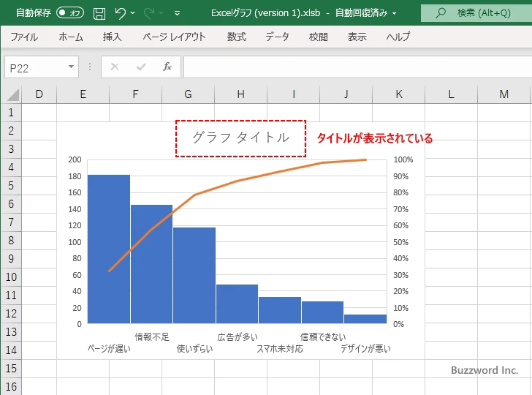Switch to the 挿入 tab
The width and height of the screenshot is (532, 395).
pyautogui.click(x=113, y=37)
